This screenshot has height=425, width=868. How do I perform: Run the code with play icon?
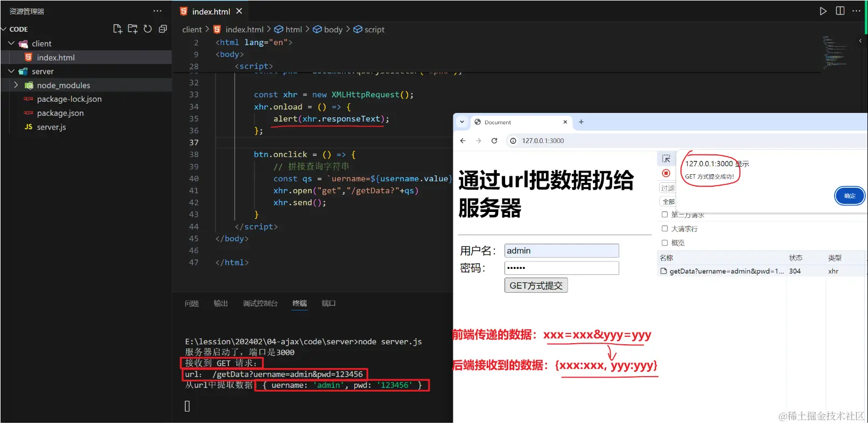point(823,11)
